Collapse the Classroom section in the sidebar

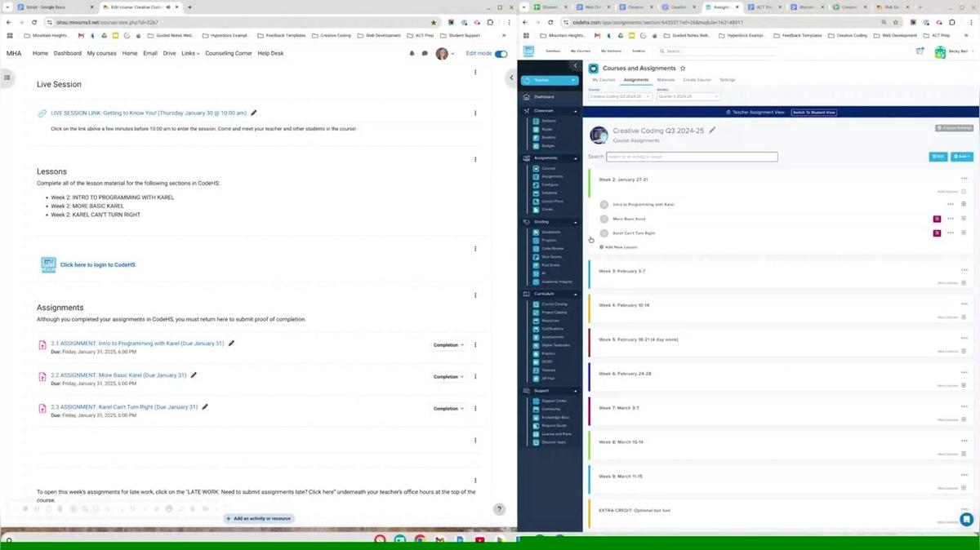(577, 110)
